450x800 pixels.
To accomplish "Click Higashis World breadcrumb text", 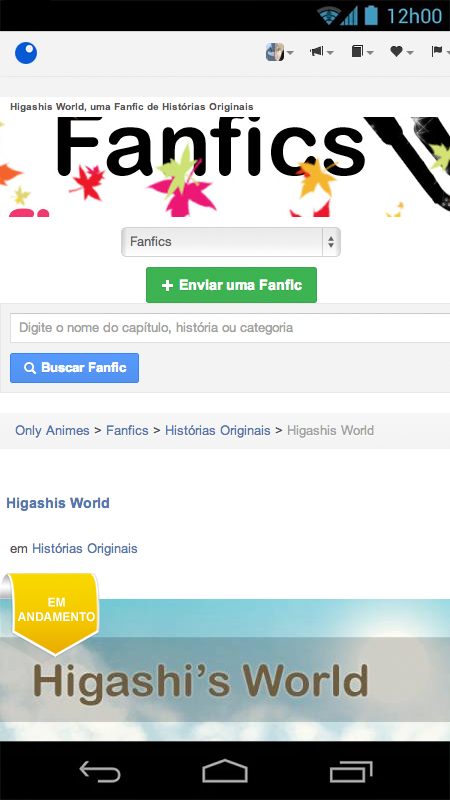I will pos(330,431).
